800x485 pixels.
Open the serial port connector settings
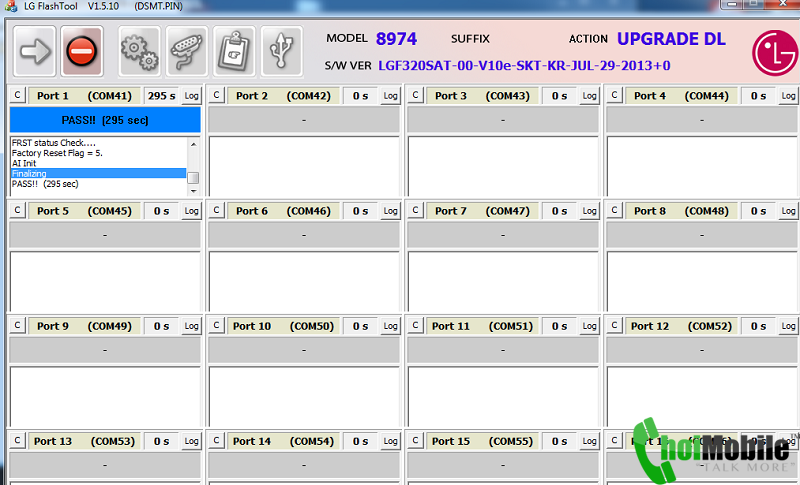pyautogui.click(x=187, y=51)
